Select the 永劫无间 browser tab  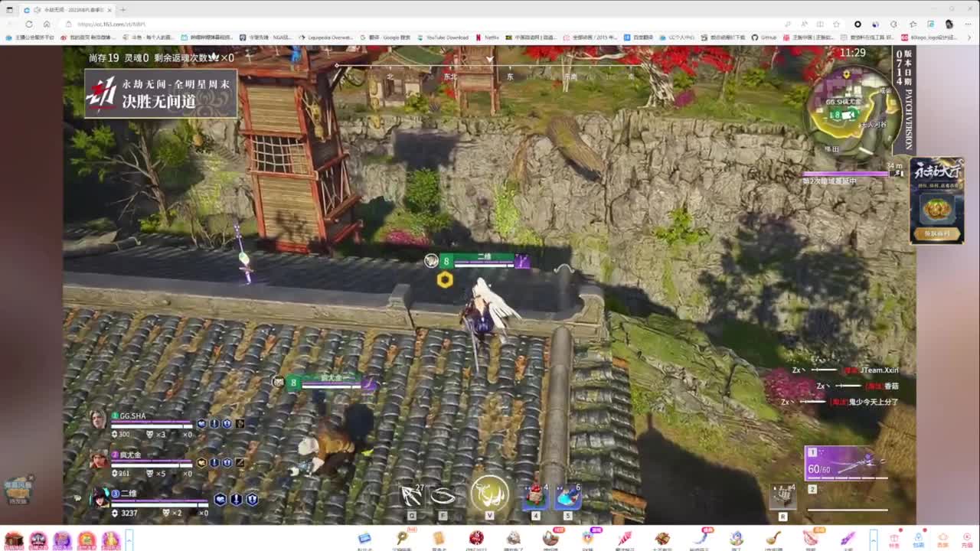67,10
